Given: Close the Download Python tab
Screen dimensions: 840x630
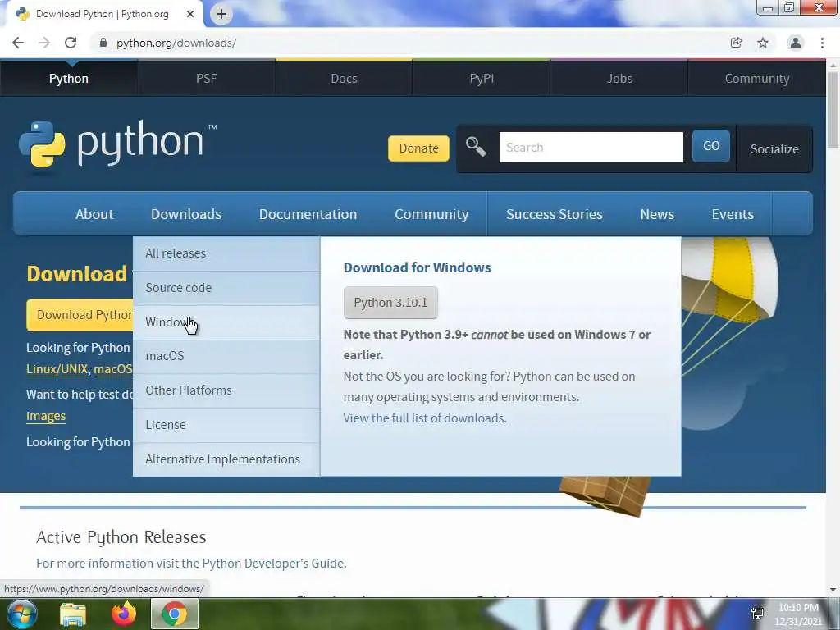Looking at the screenshot, I should click(x=190, y=14).
